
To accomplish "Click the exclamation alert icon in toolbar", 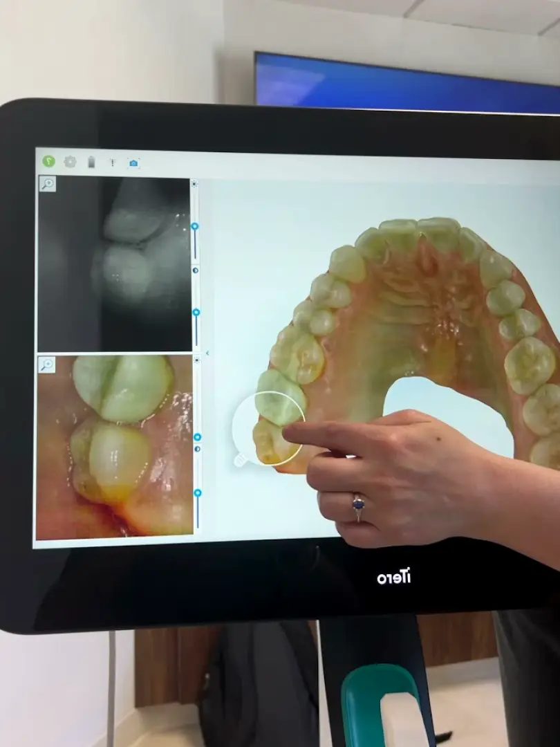I will pyautogui.click(x=113, y=163).
